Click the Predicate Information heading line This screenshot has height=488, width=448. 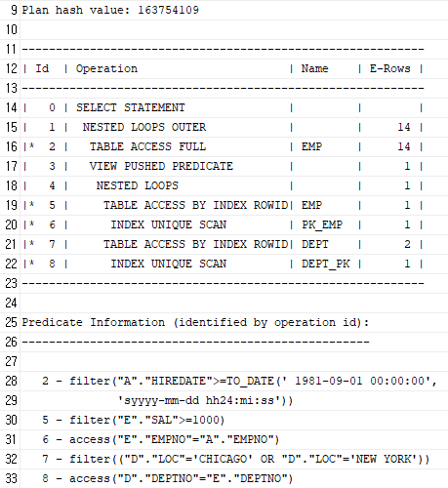(195, 322)
